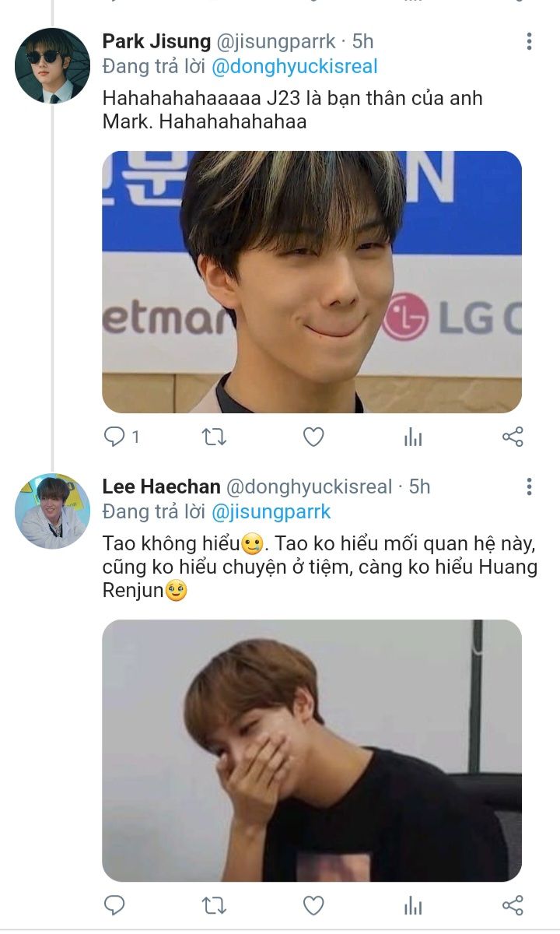The height and width of the screenshot is (934, 560).
Task: Open the @jisungparrk mention link
Action: (x=271, y=512)
